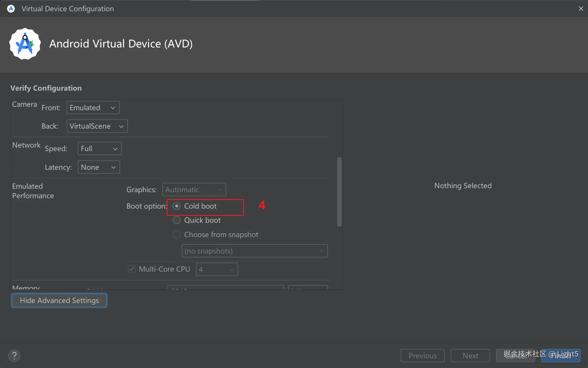Screen dimensions: 588x368
Task: Open the Graphics Automatic dropdown
Action: tap(194, 190)
